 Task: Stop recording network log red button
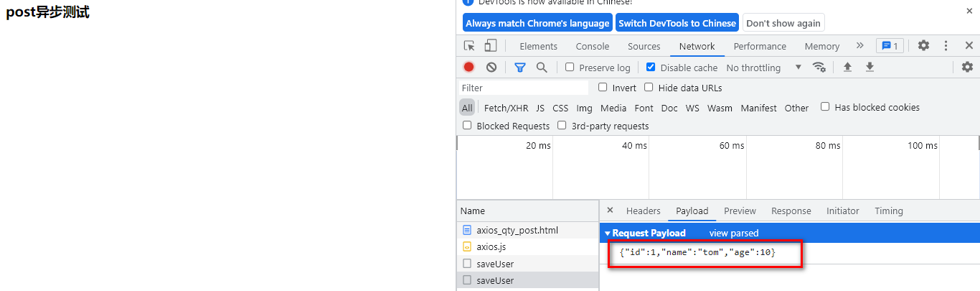pos(468,67)
